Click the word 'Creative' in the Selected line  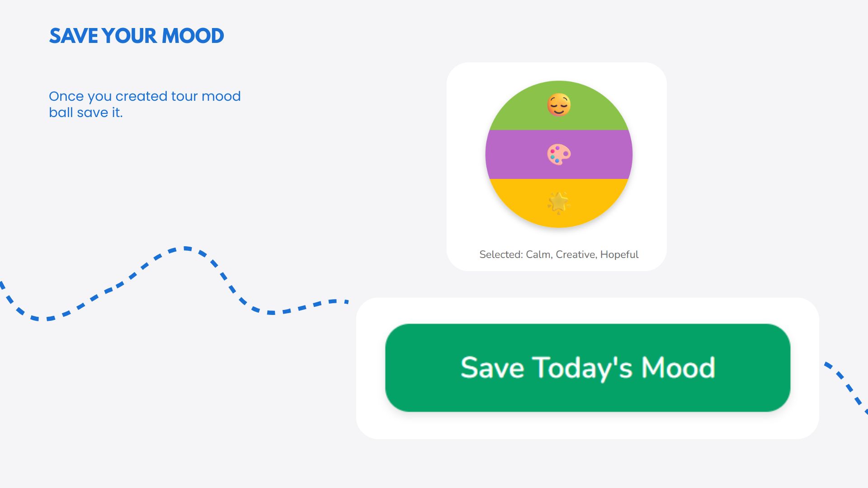point(576,254)
